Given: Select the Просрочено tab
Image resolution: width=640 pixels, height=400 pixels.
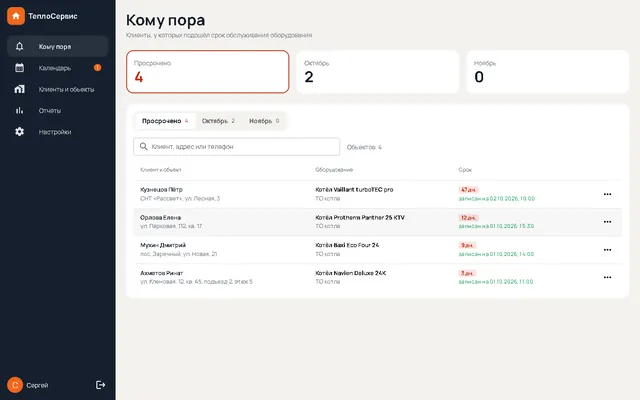Looking at the screenshot, I should pos(165,121).
